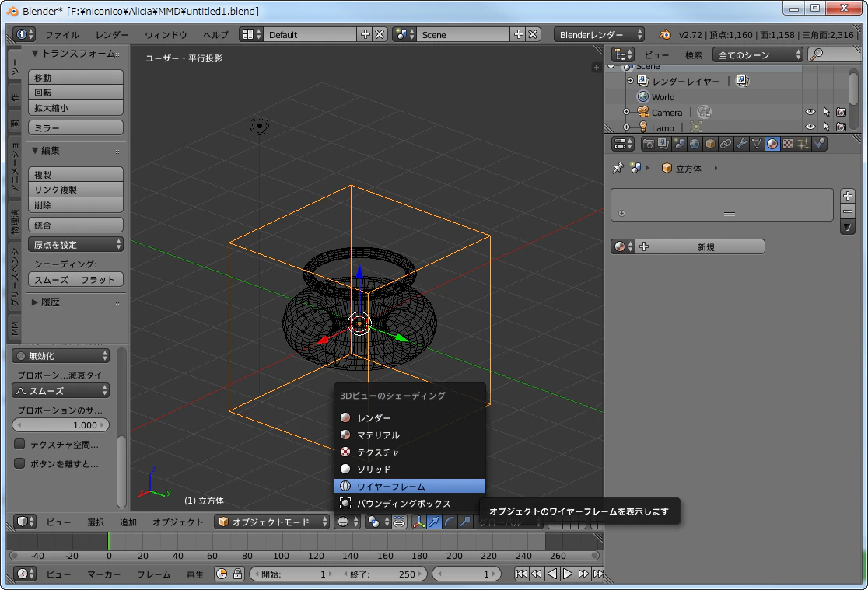The height and width of the screenshot is (590, 868).
Task: Open the オブジェクトモード mode dropdown
Action: pyautogui.click(x=271, y=522)
